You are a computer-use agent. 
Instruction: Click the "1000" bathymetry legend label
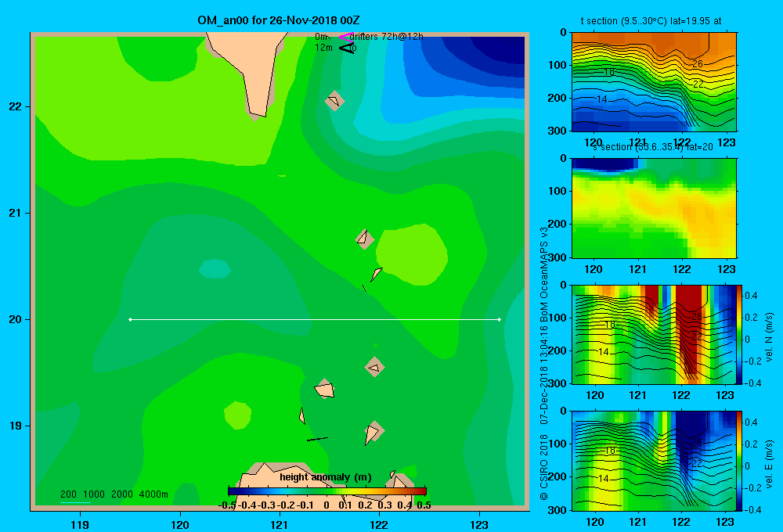click(x=94, y=494)
